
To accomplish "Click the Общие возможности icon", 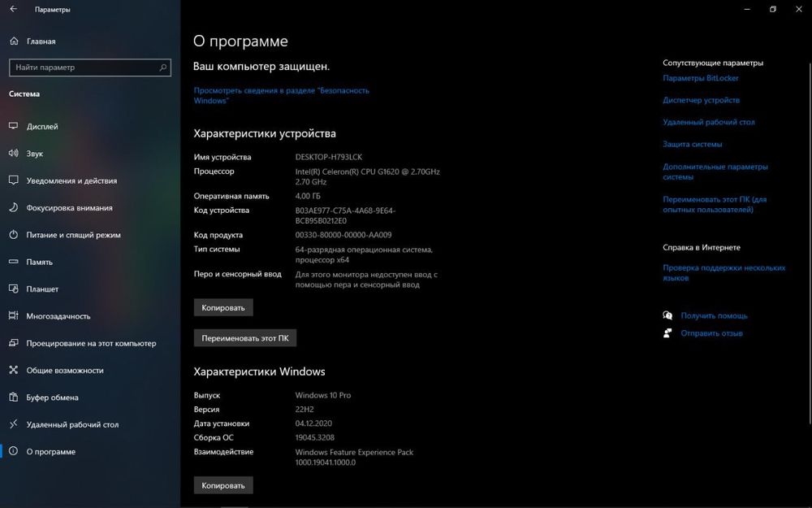I will point(14,370).
